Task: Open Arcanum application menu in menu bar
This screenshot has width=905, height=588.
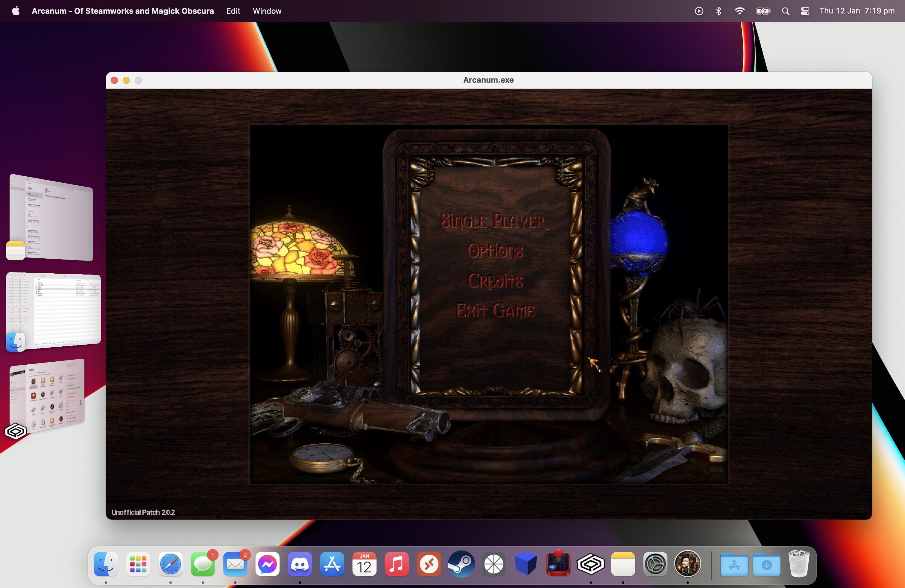Action: pyautogui.click(x=122, y=11)
